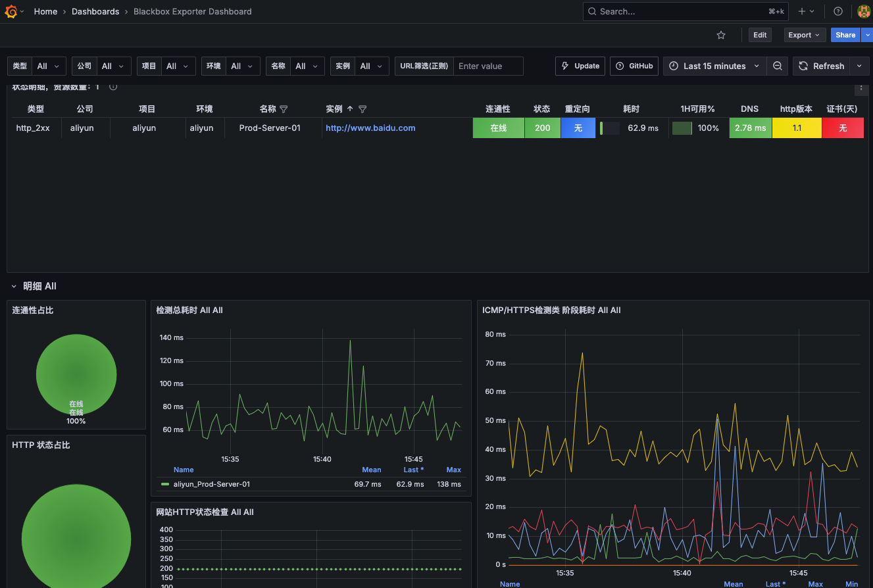
Task: Open the Grafana logo menu
Action: [12, 11]
